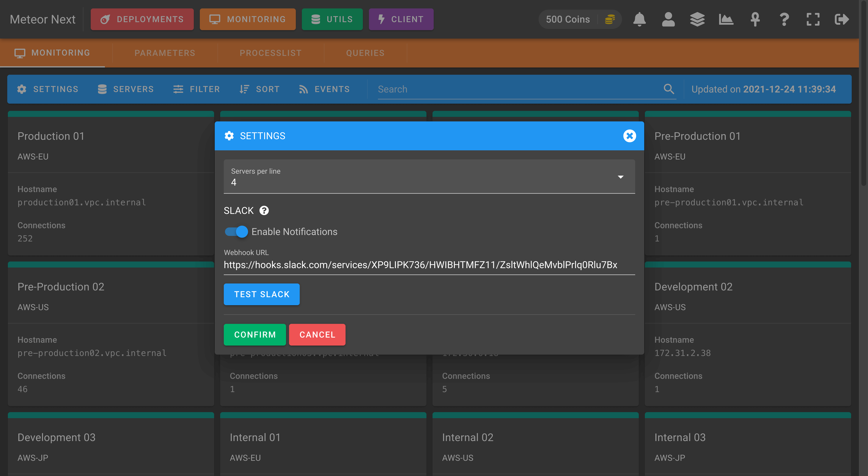
Task: Click hostname pre-production01.vpc.internal
Action: pyautogui.click(x=729, y=202)
